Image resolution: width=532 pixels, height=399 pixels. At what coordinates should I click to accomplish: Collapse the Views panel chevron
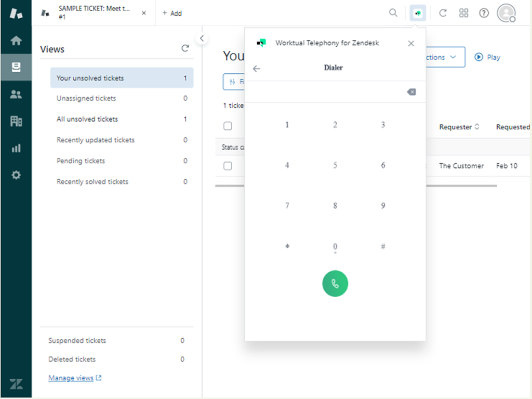pos(202,38)
